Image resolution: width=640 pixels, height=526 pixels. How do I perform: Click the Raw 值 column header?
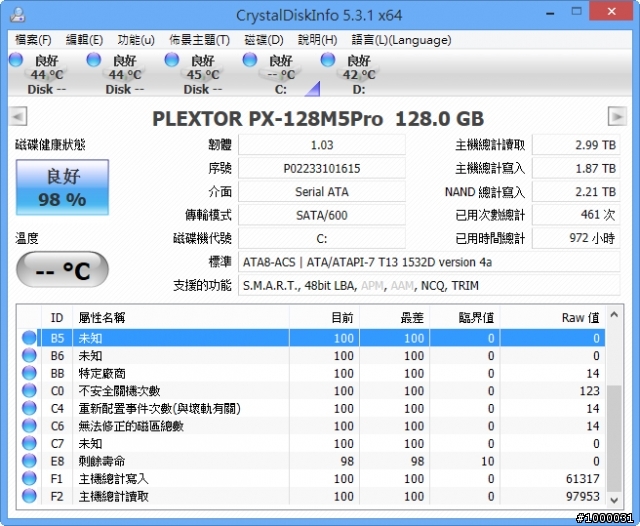pos(553,317)
